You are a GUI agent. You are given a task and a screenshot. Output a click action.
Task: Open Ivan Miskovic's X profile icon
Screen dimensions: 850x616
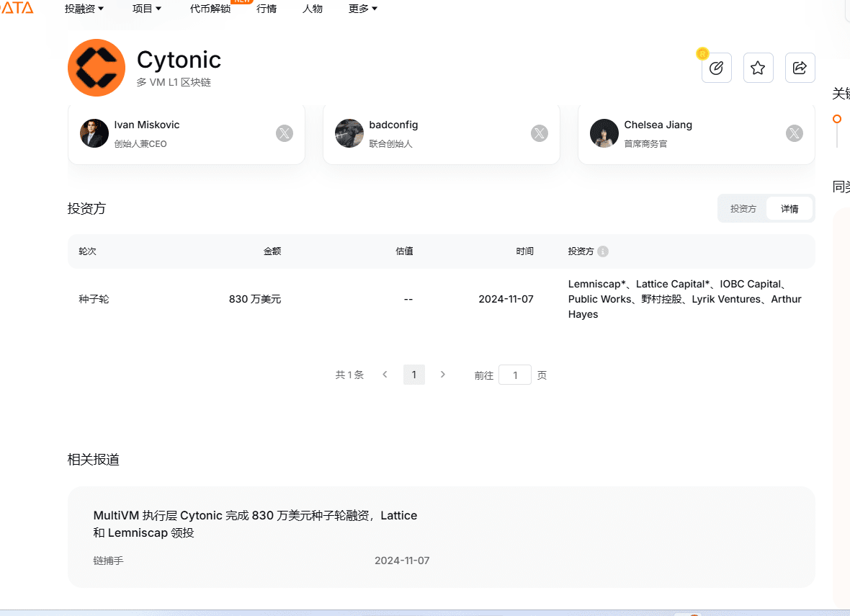285,133
